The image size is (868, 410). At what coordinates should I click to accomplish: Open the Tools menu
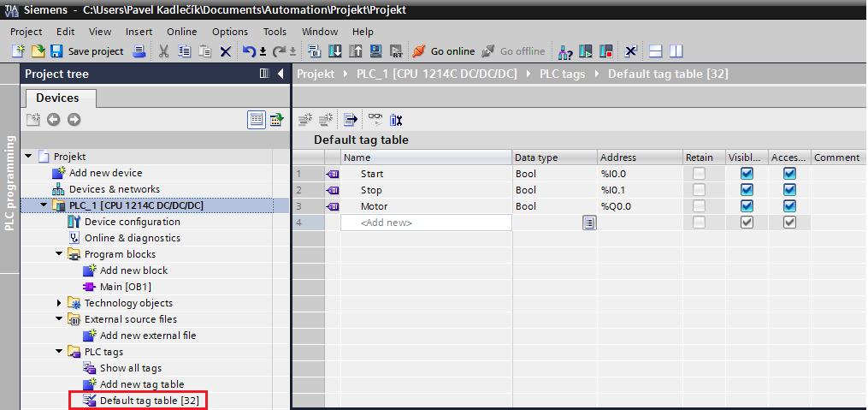click(275, 32)
